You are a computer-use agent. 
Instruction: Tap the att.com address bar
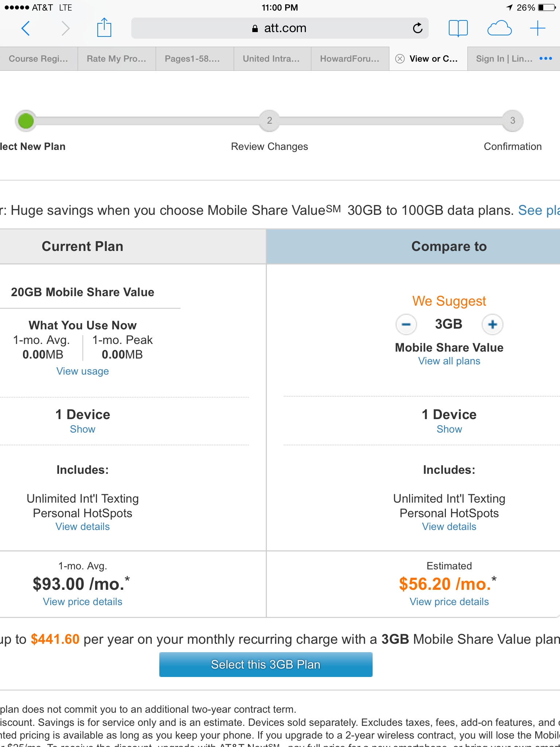280,28
